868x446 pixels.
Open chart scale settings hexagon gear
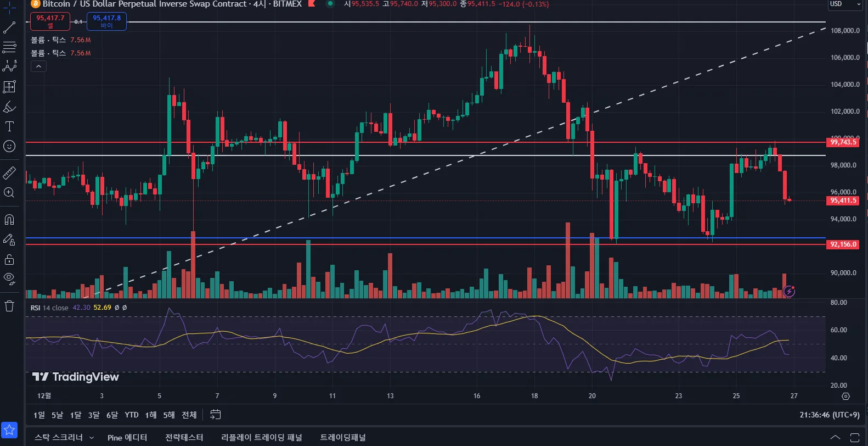[846, 396]
